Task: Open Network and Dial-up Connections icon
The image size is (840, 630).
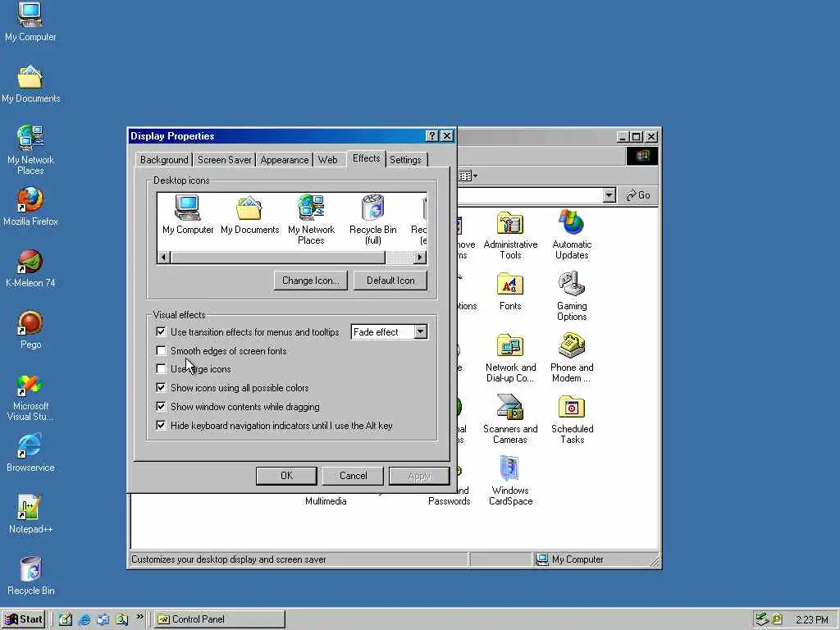Action: pyautogui.click(x=510, y=358)
